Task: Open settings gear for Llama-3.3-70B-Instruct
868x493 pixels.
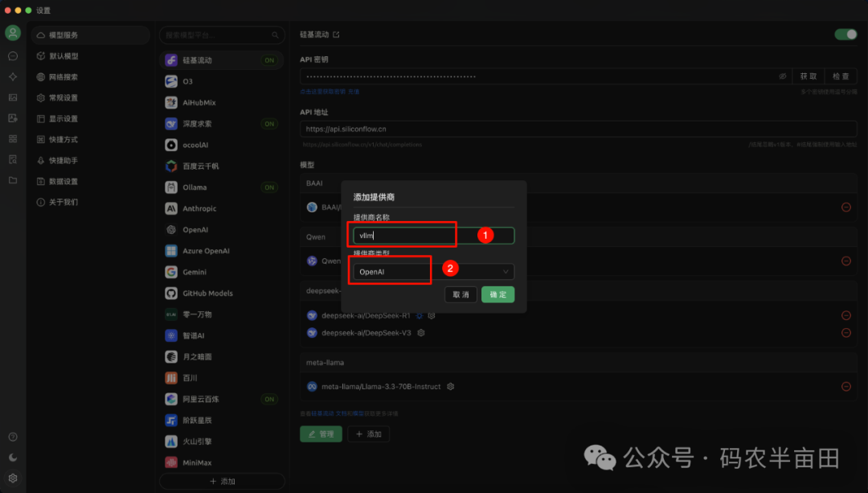Action: coord(451,387)
